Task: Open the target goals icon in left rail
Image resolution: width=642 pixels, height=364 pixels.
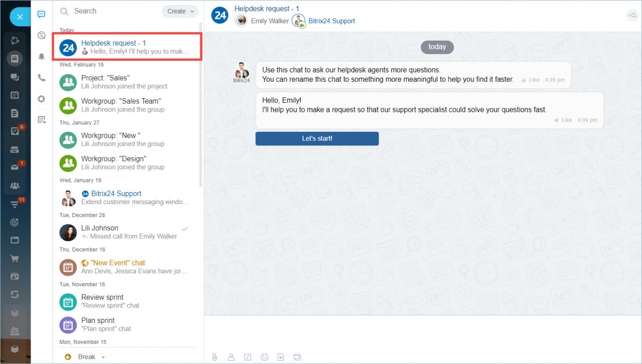Action: pos(15,222)
